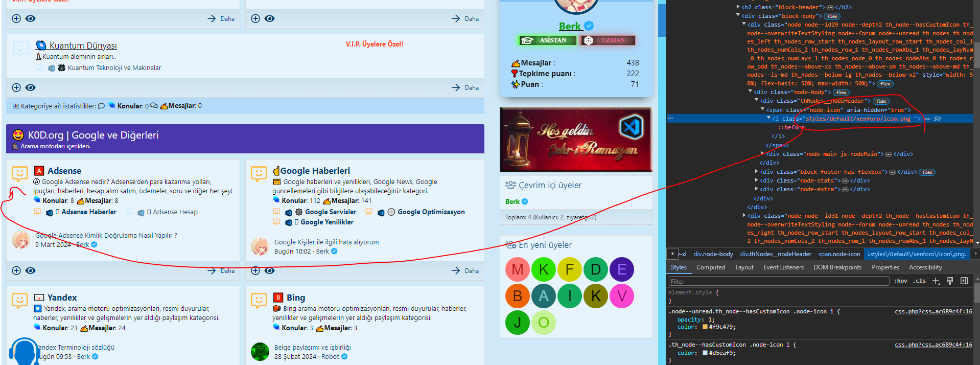The image size is (980, 365).
Task: Open color picker for #d5eaf9 swatch
Action: point(705,353)
